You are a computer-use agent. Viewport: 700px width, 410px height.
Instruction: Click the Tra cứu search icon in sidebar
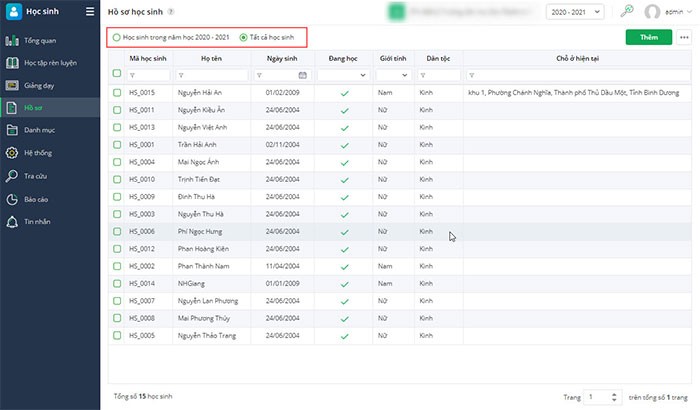pos(14,176)
